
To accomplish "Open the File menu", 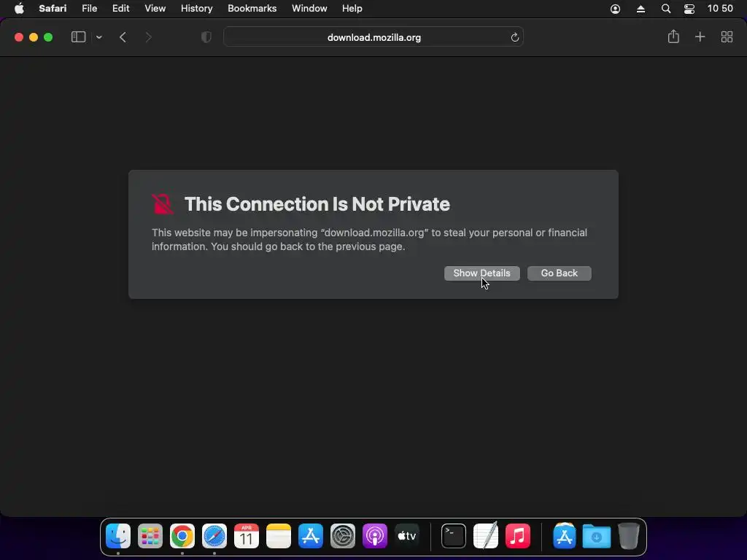I will click(89, 9).
